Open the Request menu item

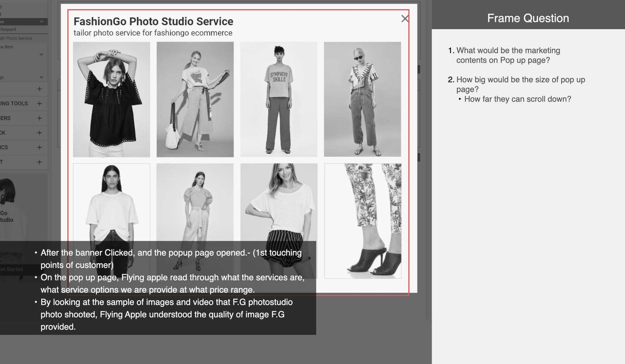(x=8, y=29)
